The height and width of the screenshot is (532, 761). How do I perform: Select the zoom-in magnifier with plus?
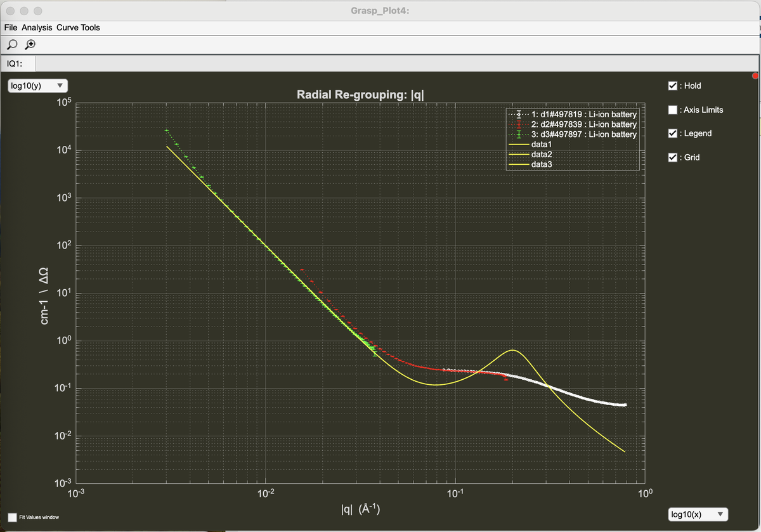pos(29,44)
